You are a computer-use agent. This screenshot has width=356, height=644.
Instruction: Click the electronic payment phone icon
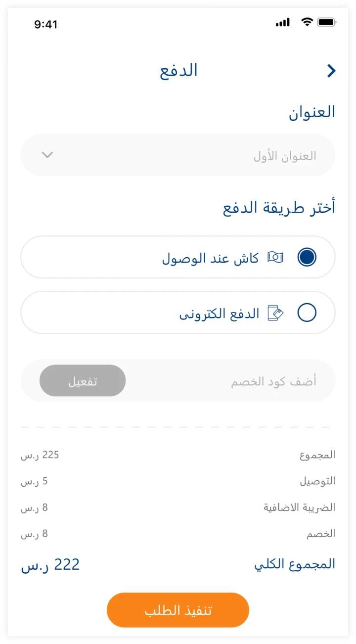click(275, 313)
